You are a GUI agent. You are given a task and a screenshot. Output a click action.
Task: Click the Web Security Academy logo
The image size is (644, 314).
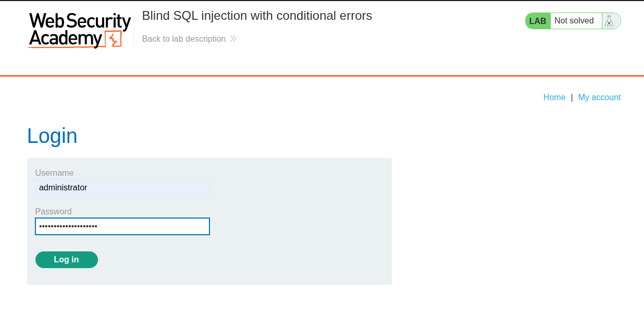[x=79, y=30]
